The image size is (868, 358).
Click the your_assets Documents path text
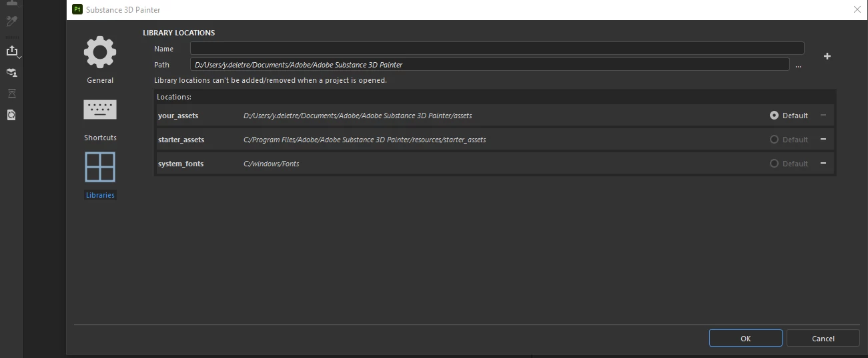tap(358, 116)
